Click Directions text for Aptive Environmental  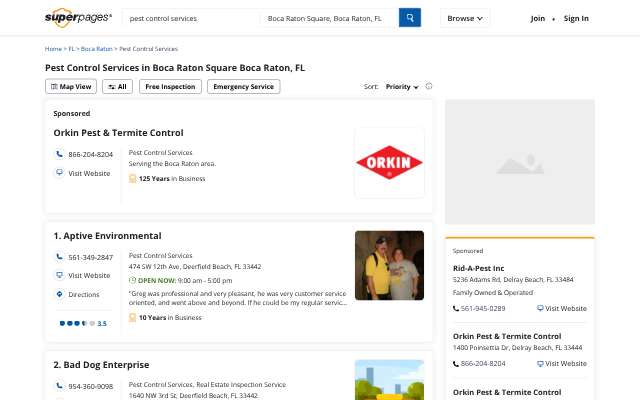(x=84, y=294)
